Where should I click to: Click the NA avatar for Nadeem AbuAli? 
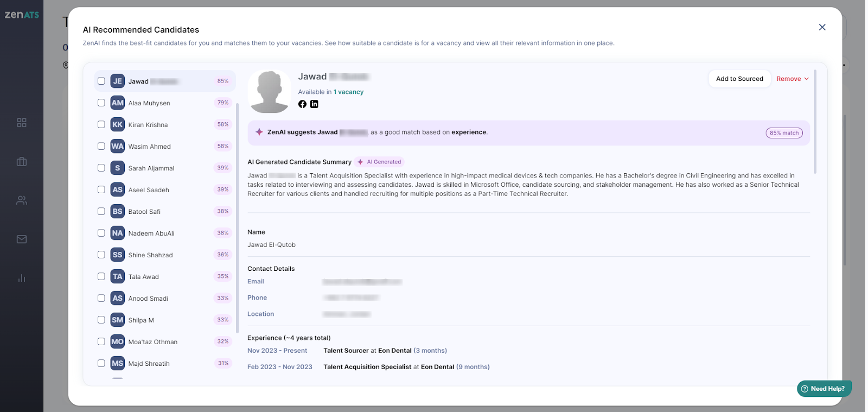(118, 233)
